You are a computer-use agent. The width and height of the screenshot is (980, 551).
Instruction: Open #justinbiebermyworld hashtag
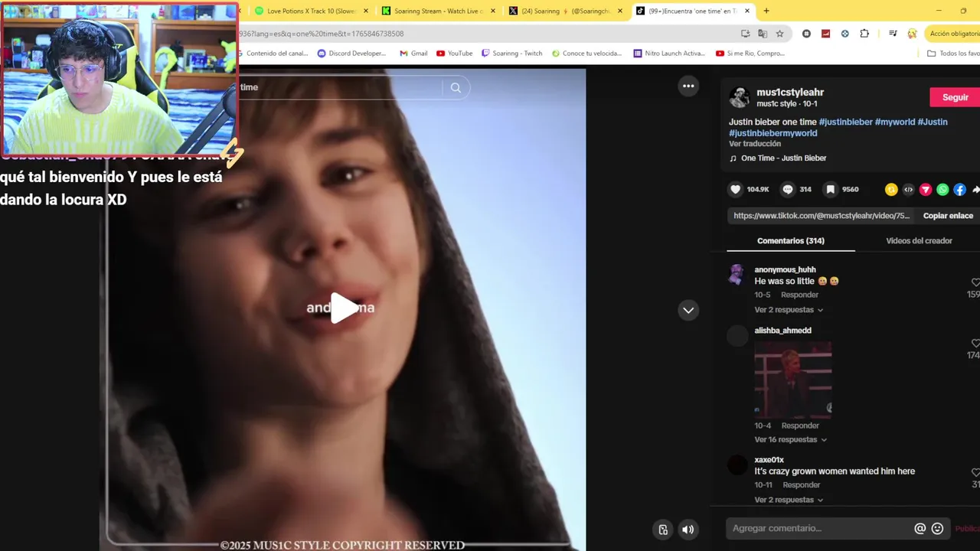pyautogui.click(x=773, y=133)
